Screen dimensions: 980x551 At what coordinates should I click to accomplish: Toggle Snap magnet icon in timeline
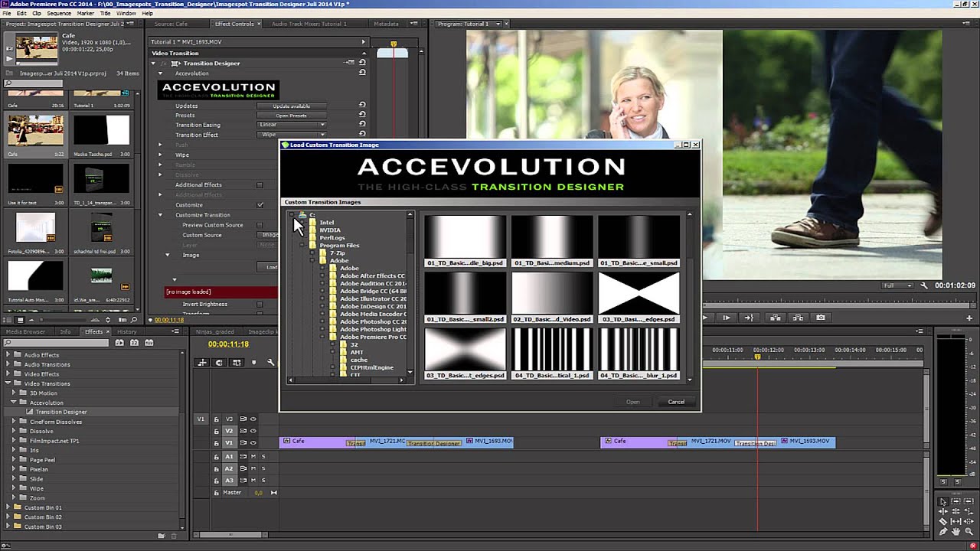pyautogui.click(x=220, y=363)
